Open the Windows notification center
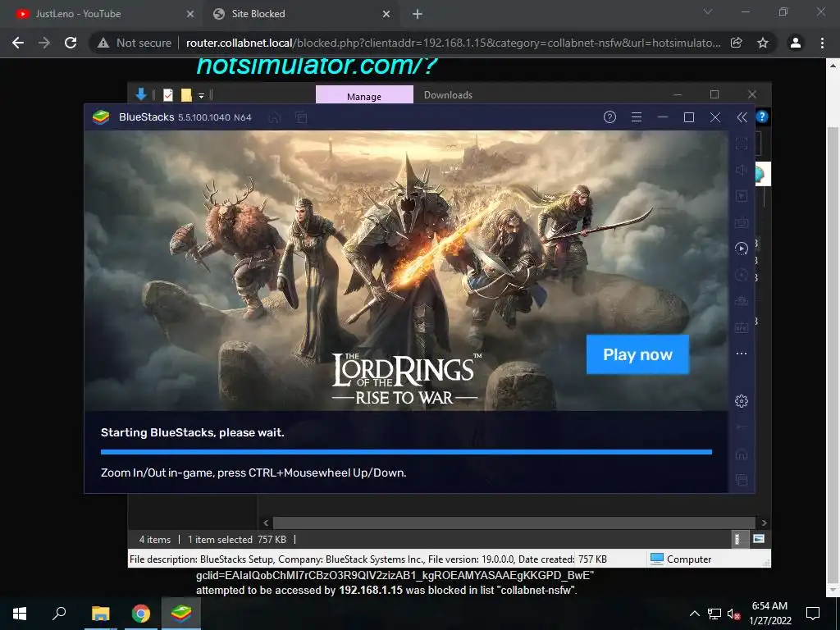 click(813, 614)
